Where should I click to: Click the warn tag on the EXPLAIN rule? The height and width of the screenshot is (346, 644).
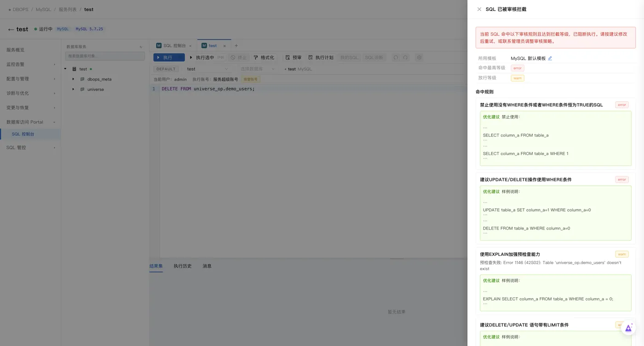[x=622, y=254]
